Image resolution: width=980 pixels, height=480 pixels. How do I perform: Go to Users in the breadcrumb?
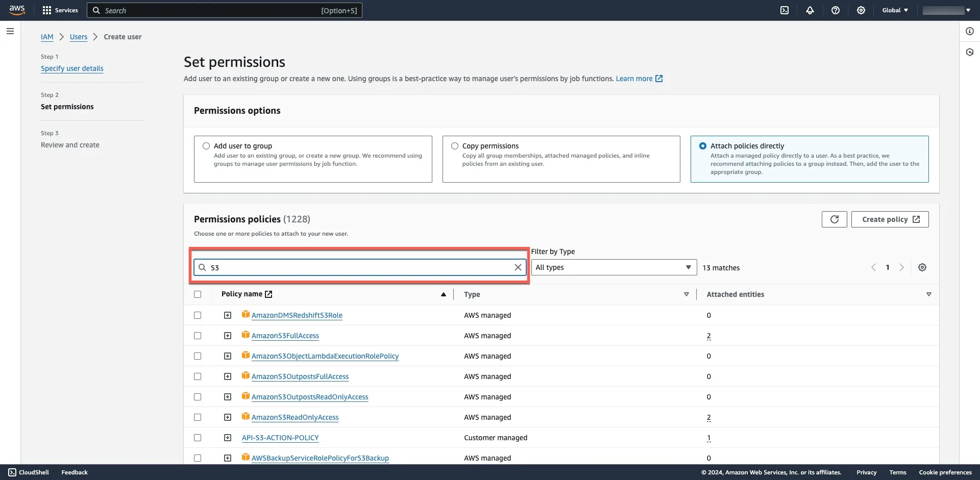click(x=79, y=37)
